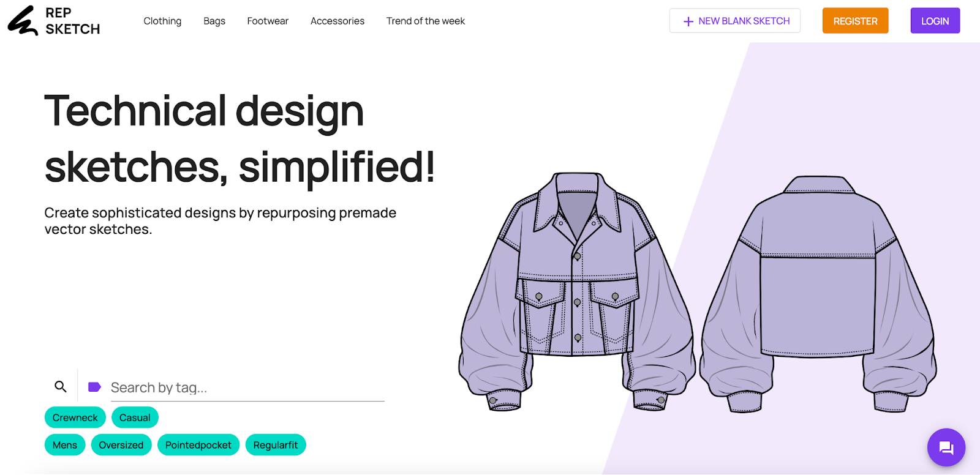Open the Accessories menu
The image size is (980, 475).
click(x=337, y=21)
